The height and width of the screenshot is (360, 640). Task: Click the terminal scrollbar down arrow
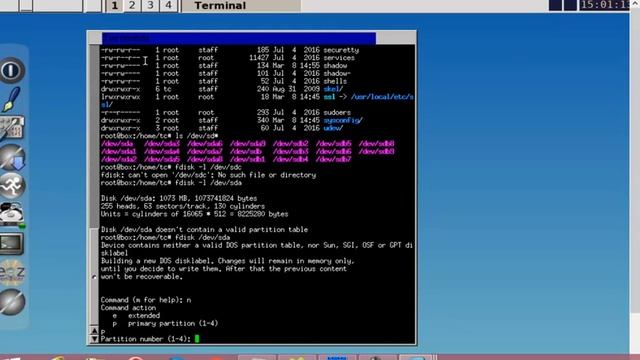pyautogui.click(x=94, y=339)
